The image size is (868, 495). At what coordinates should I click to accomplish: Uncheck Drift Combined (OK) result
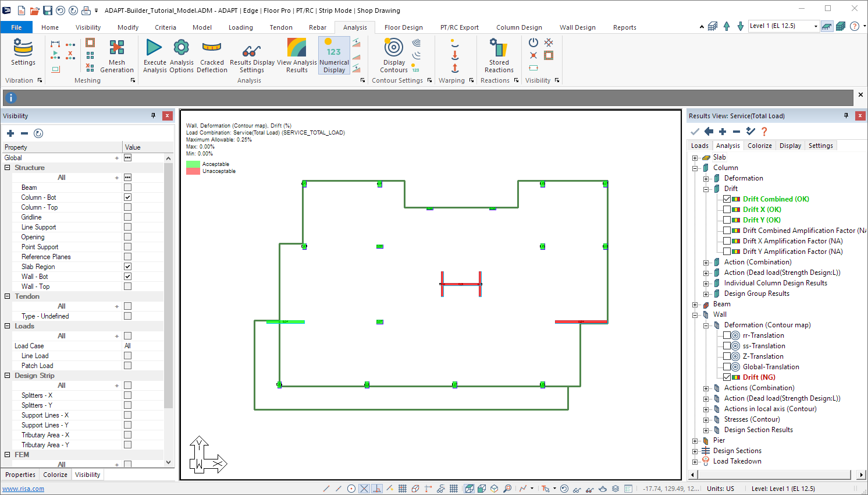(x=727, y=199)
